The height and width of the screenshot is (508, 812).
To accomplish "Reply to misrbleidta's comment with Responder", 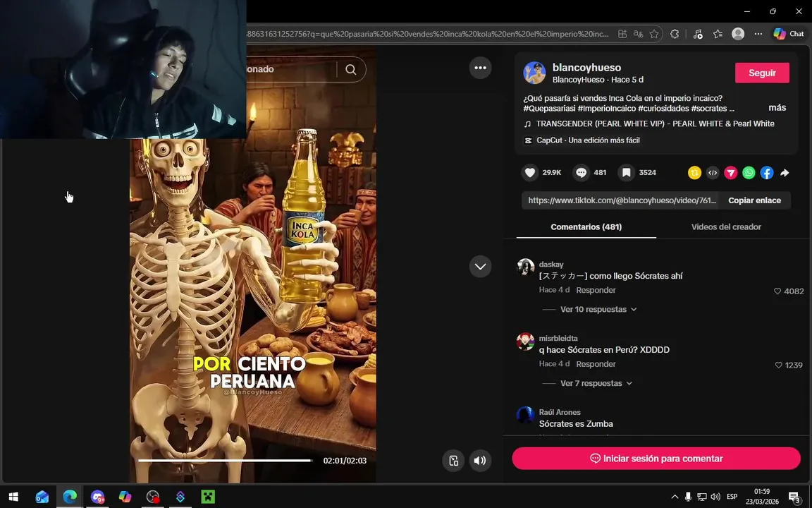I will pos(596,364).
